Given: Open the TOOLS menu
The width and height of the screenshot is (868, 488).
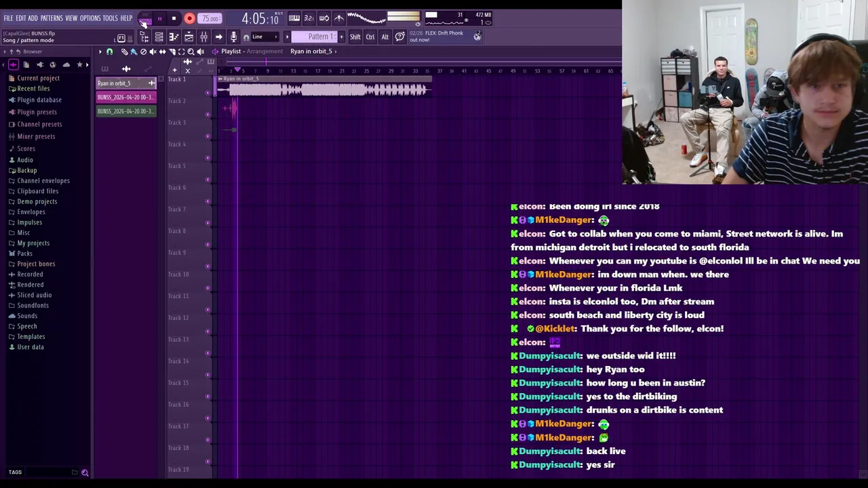Looking at the screenshot, I should pos(111,18).
